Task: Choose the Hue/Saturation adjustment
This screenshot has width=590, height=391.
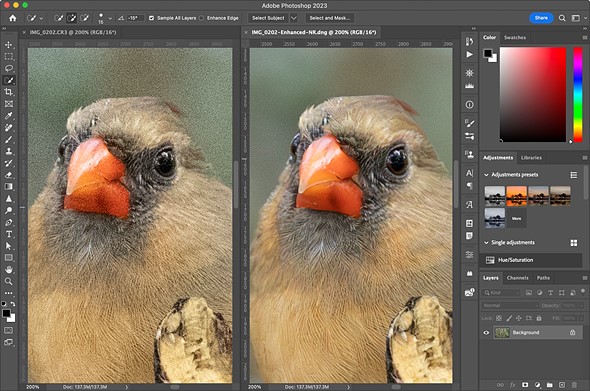Action: click(x=532, y=260)
